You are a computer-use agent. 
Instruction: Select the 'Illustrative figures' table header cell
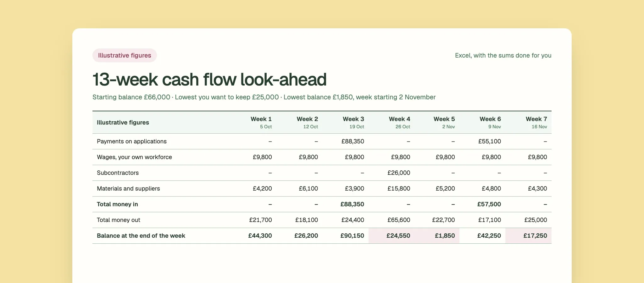click(161, 122)
